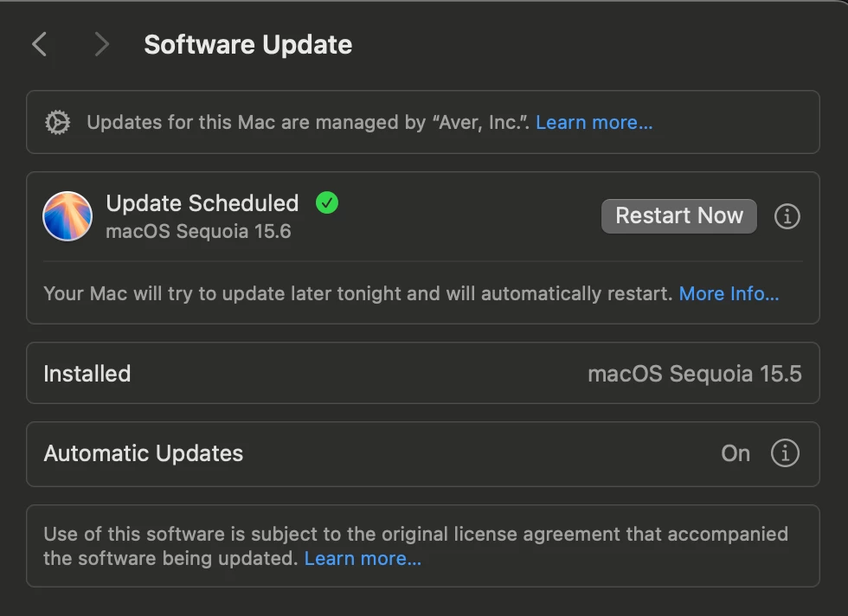Click the Automatic Updates On status
848x616 pixels.
[736, 453]
